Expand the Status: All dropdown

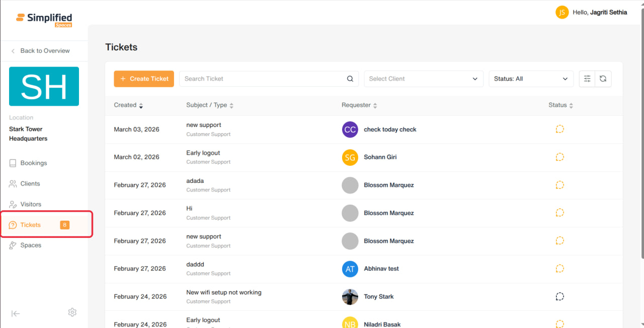click(531, 79)
